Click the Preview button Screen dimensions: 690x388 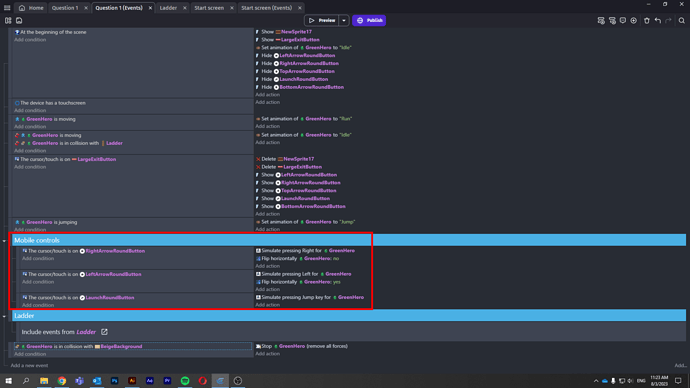pyautogui.click(x=322, y=21)
